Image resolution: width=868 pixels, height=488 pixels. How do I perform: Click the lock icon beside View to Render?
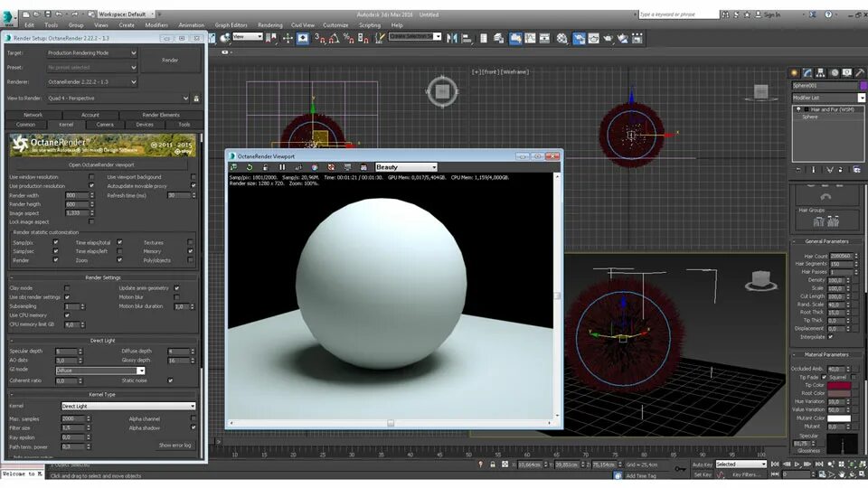tap(196, 99)
